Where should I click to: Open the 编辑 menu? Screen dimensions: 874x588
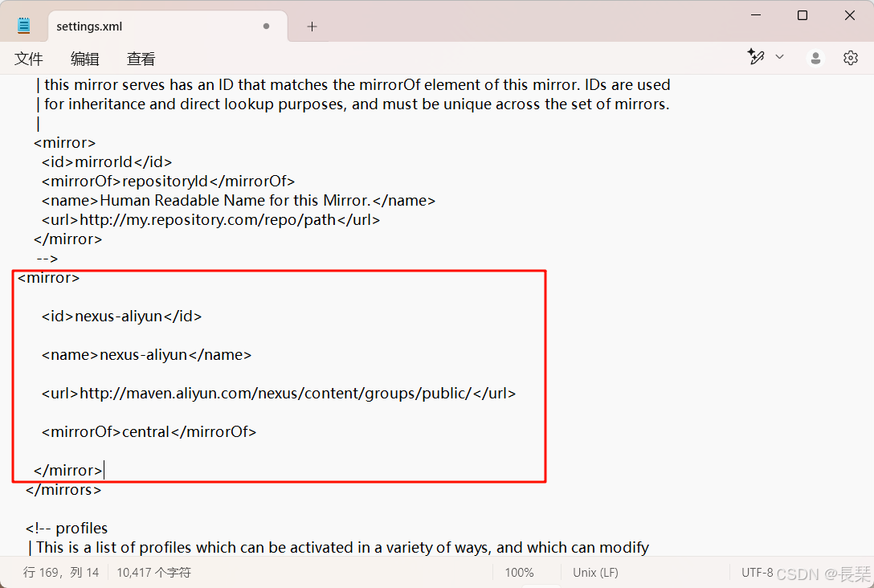pyautogui.click(x=85, y=58)
